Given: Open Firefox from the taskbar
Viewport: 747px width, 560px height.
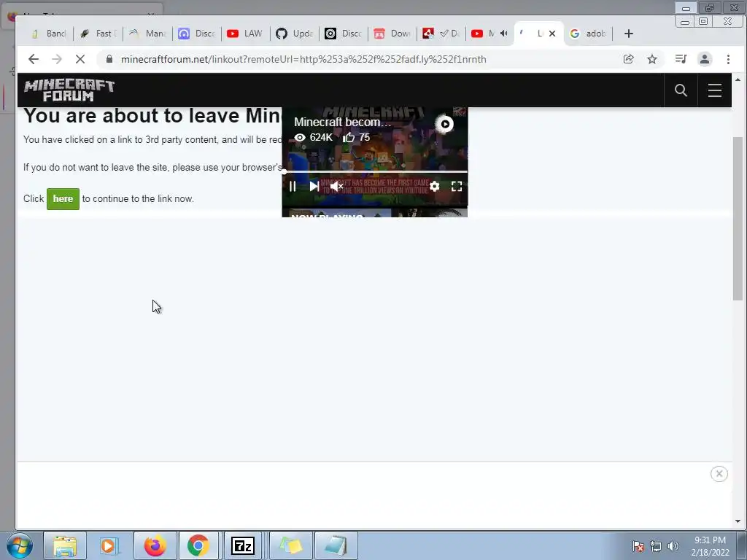Looking at the screenshot, I should click(155, 545).
